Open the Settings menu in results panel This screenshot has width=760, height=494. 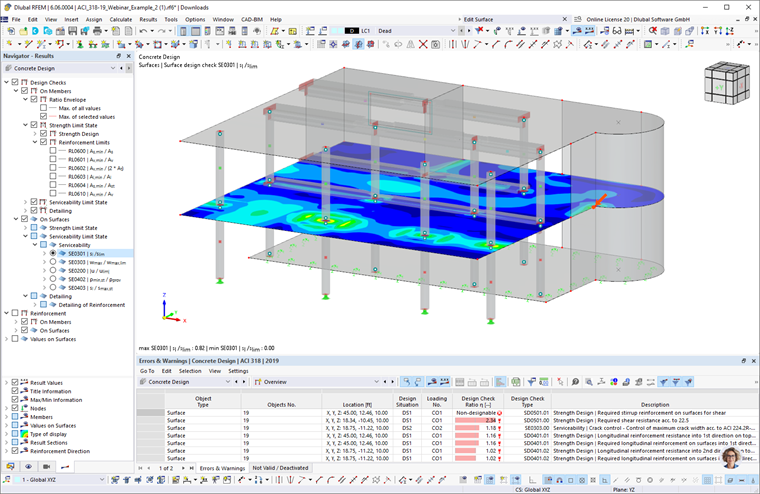(238, 371)
